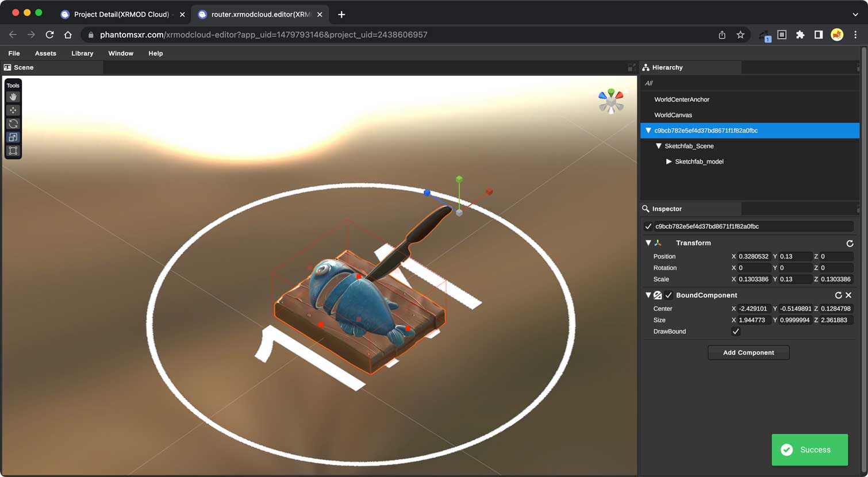Toggle the browser side panel

point(819,34)
